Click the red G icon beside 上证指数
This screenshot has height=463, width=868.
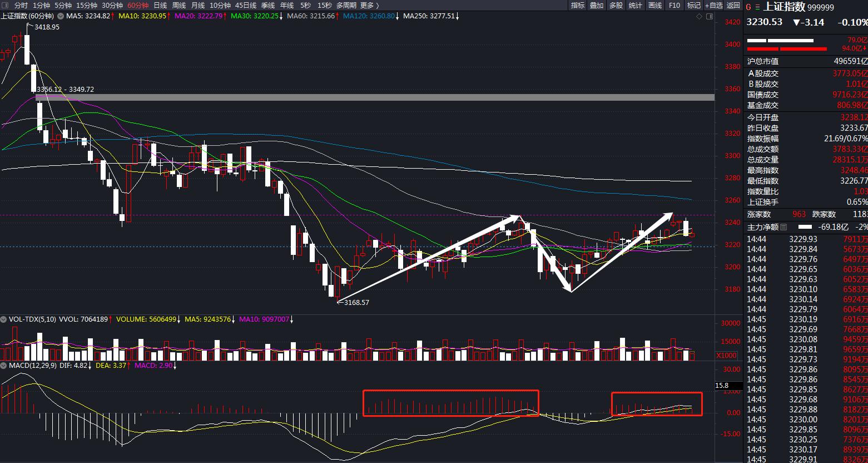(x=749, y=7)
